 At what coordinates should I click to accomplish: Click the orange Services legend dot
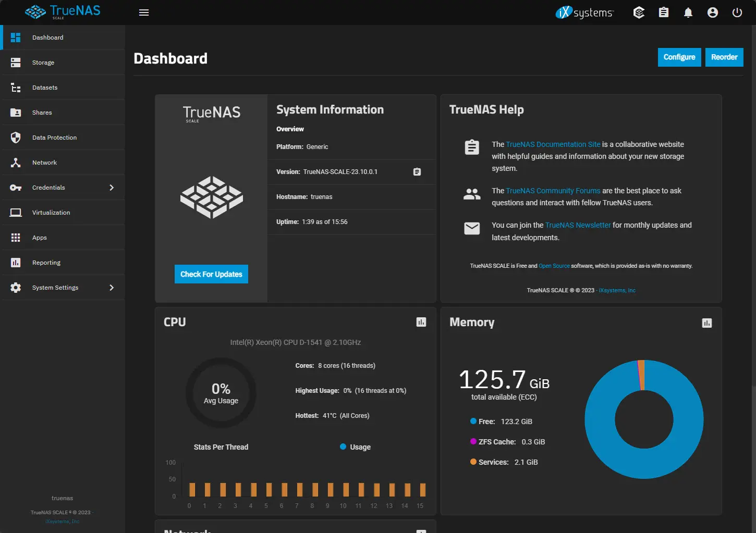473,462
